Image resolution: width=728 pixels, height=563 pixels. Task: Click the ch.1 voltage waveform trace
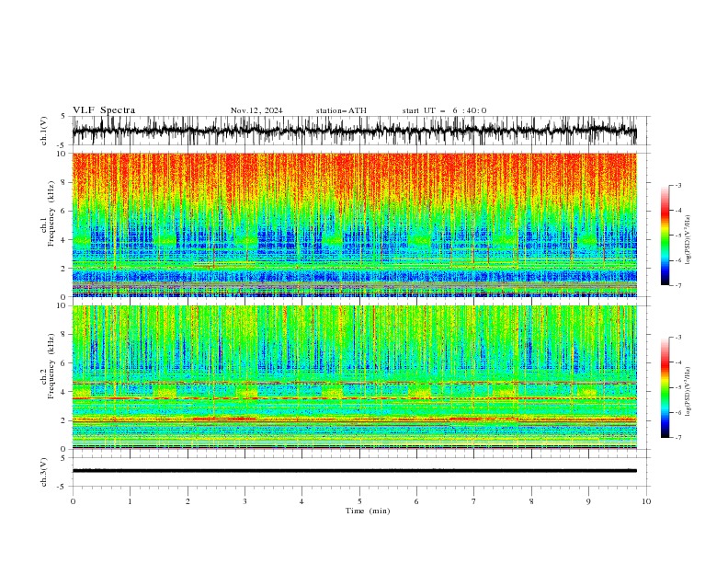coord(354,131)
